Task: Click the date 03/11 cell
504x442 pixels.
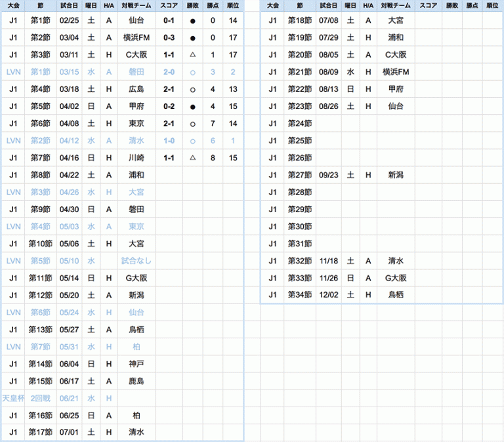Action: pyautogui.click(x=69, y=55)
